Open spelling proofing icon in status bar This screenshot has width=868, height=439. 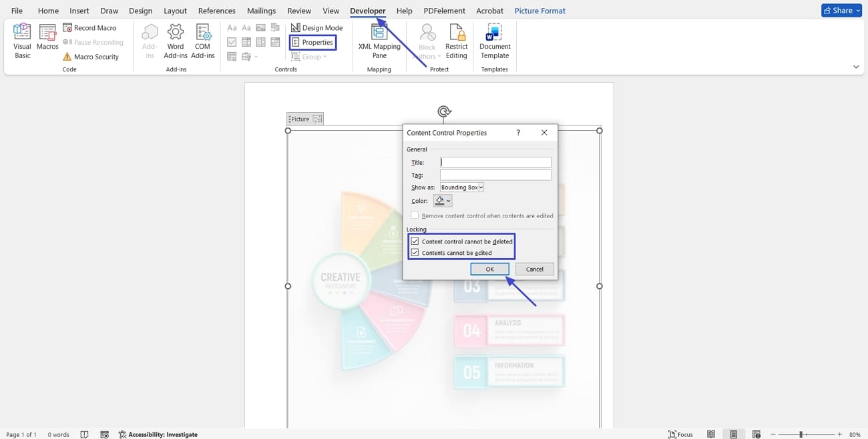(84, 434)
